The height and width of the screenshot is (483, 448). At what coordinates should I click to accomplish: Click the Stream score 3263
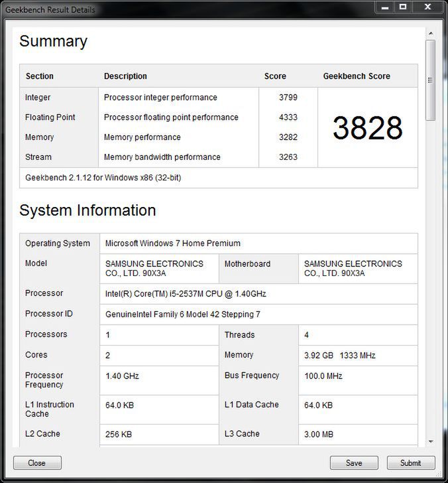click(x=288, y=157)
